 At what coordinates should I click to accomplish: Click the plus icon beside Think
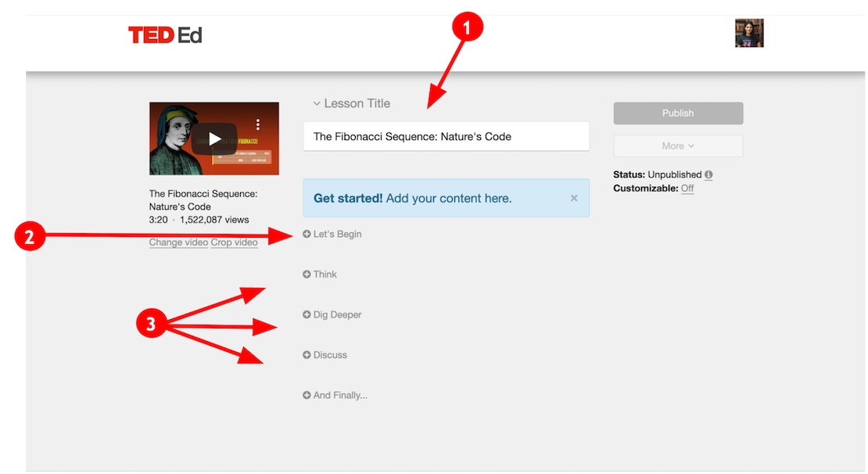[307, 275]
